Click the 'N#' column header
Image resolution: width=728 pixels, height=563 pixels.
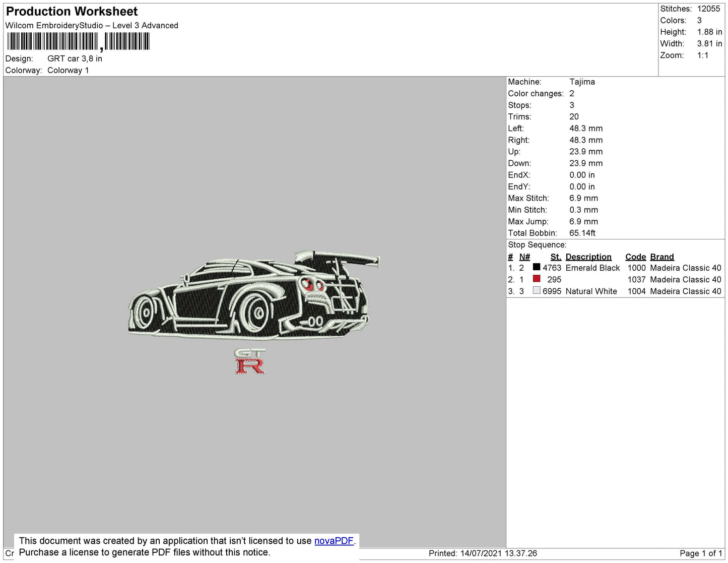pyautogui.click(x=524, y=257)
